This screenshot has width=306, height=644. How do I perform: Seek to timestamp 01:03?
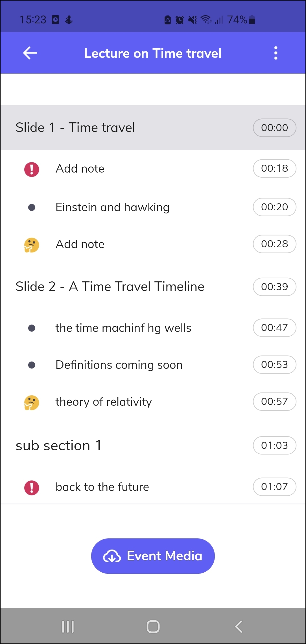pos(274,445)
